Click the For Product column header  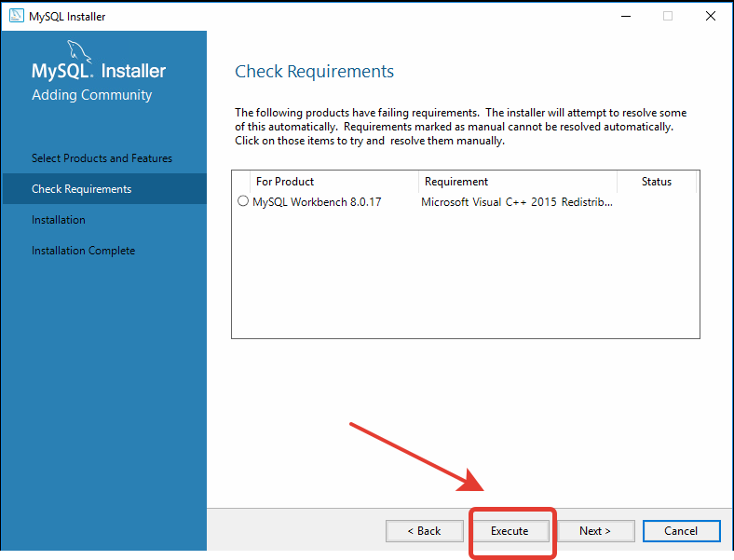(334, 182)
